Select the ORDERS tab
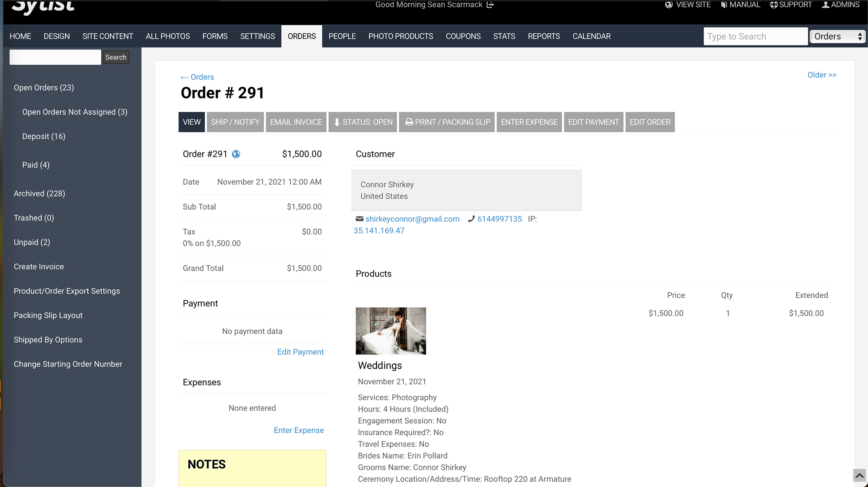 pos(302,36)
